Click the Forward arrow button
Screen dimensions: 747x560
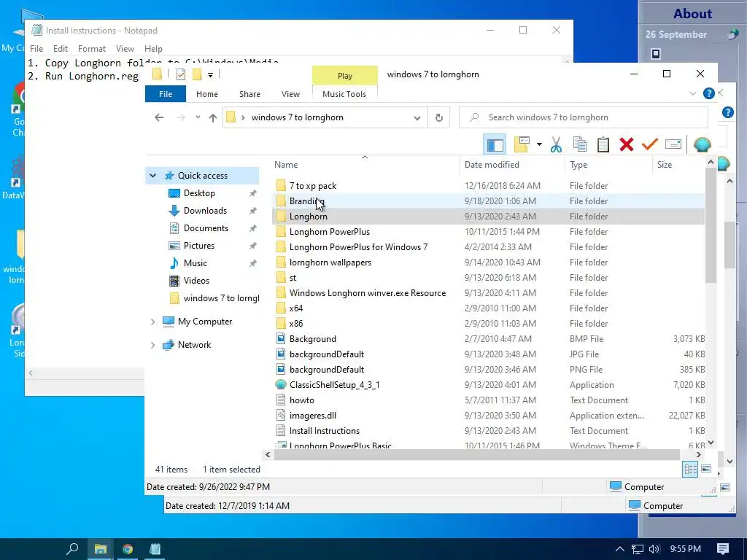181,117
